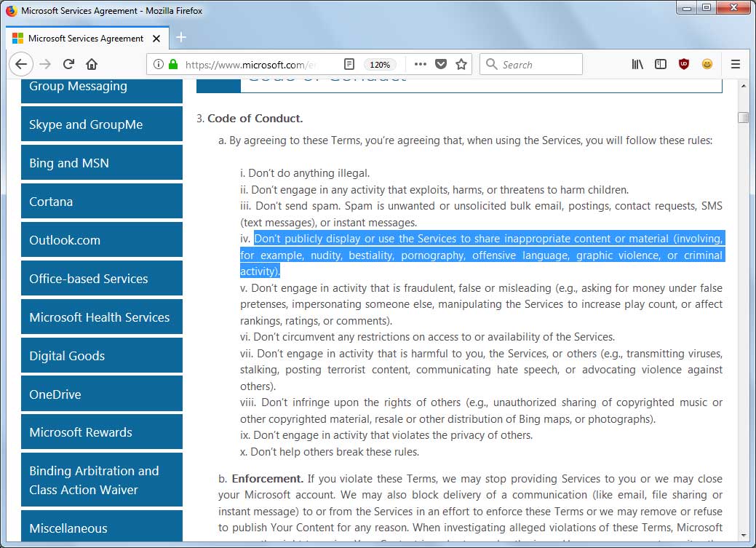Go to the Microsoft Rewards section
Viewport: 756px width, 548px height.
(x=102, y=432)
